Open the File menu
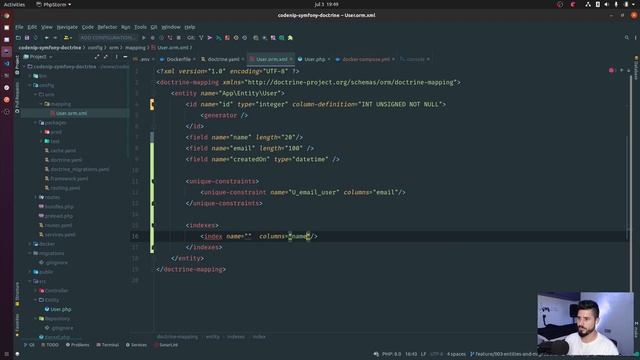This screenshot has width=640, height=360. [19, 27]
